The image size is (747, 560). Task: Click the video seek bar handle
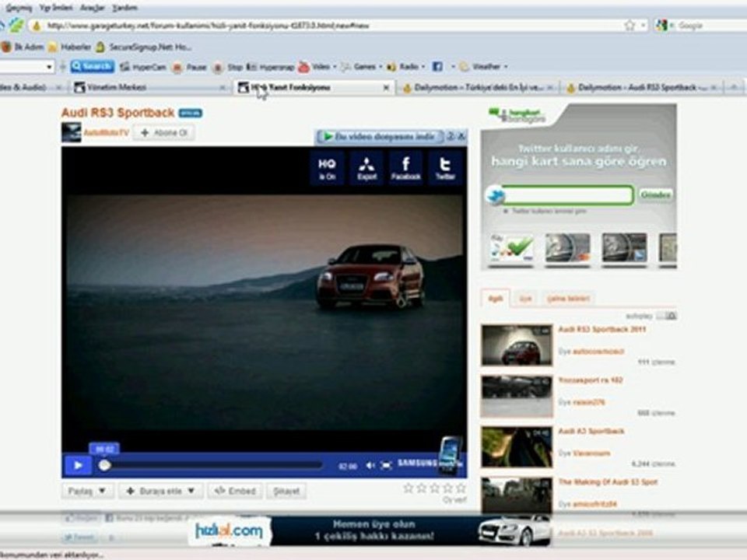(104, 465)
